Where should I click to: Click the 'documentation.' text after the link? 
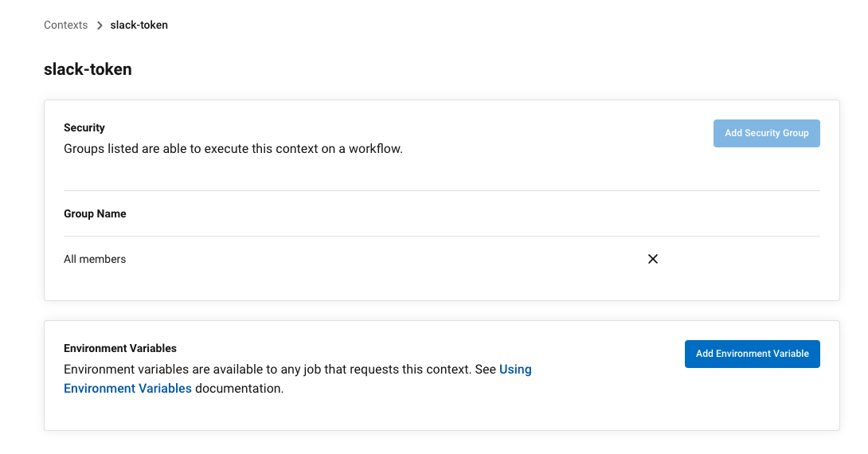coord(239,389)
